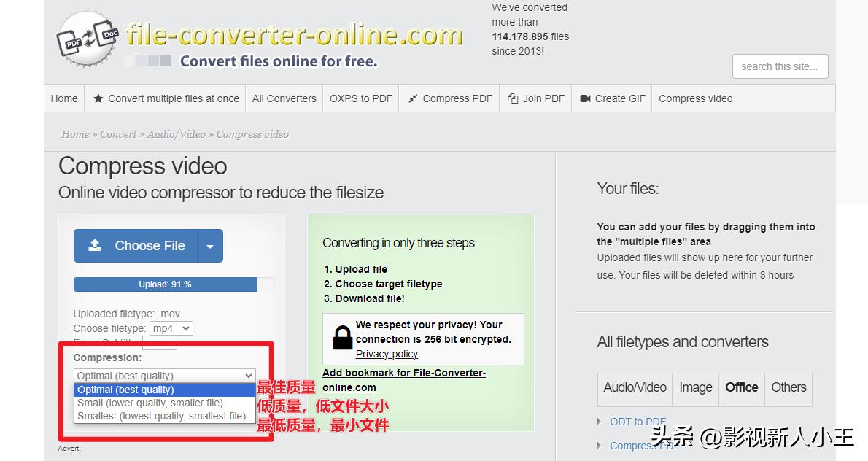Expand the ODT to PDF arrow

(599, 422)
